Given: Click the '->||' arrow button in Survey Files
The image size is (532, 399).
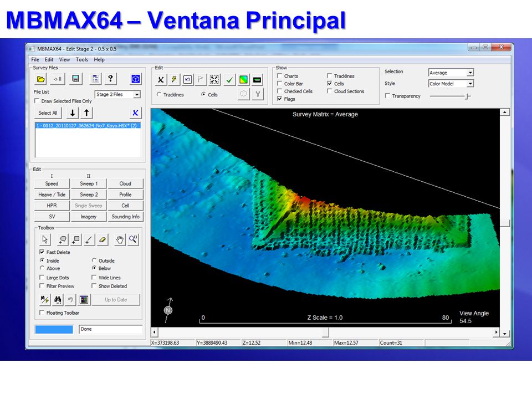Looking at the screenshot, I should [57, 79].
